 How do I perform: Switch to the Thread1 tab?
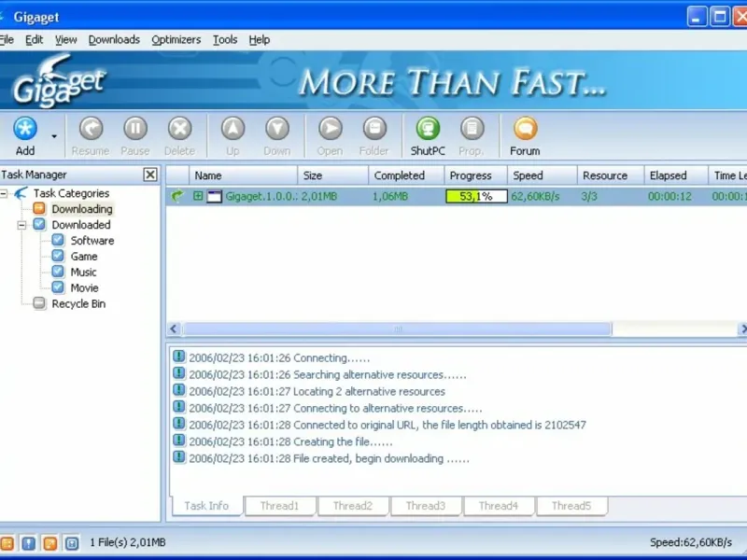click(x=279, y=506)
